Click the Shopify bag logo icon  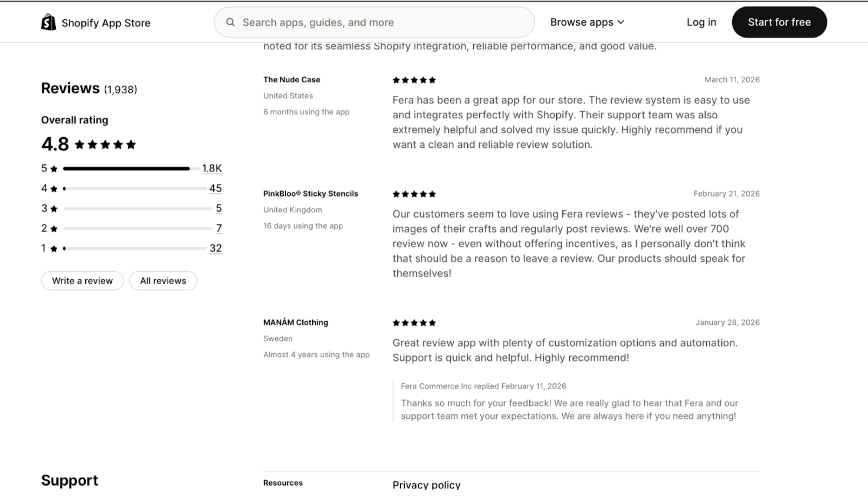(x=49, y=22)
